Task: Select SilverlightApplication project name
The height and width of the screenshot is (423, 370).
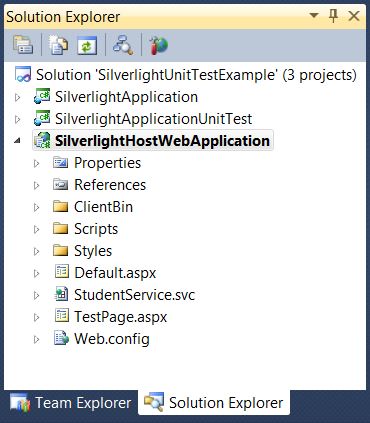Action: [126, 97]
